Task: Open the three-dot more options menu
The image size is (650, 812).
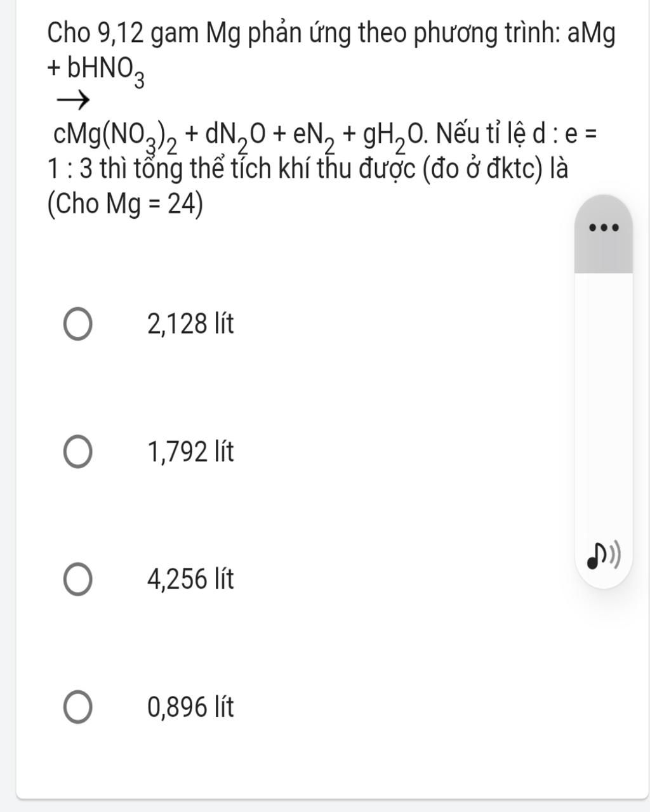Action: tap(603, 227)
